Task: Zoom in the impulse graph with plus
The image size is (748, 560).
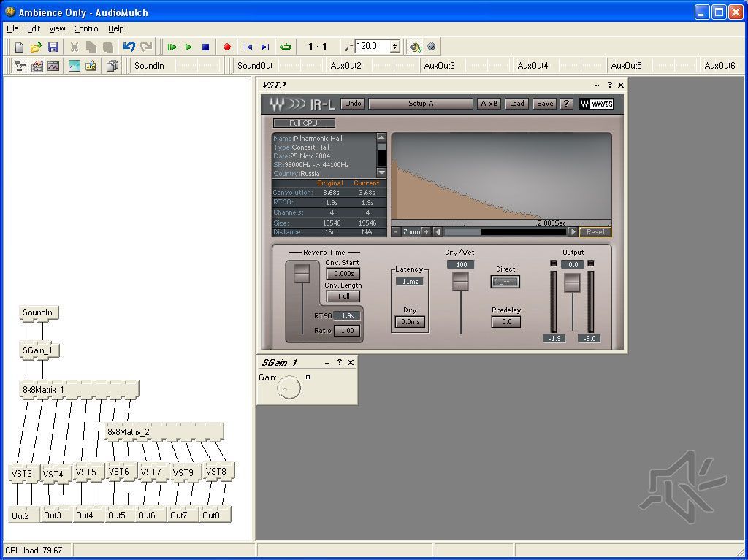Action: coord(426,232)
